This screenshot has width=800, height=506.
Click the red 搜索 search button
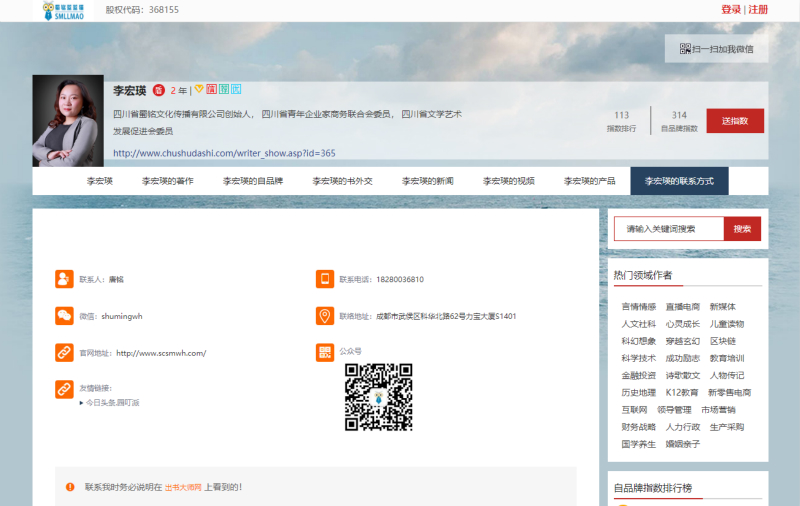click(742, 229)
